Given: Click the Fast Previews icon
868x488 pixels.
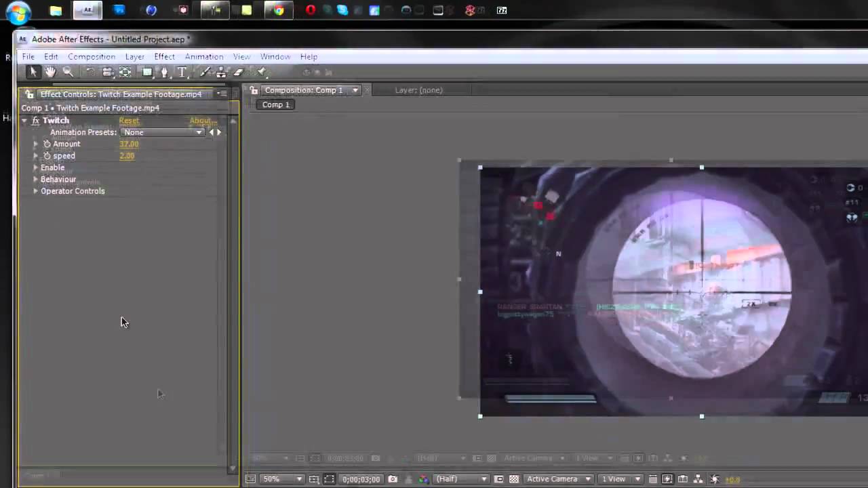Looking at the screenshot, I should (668, 479).
